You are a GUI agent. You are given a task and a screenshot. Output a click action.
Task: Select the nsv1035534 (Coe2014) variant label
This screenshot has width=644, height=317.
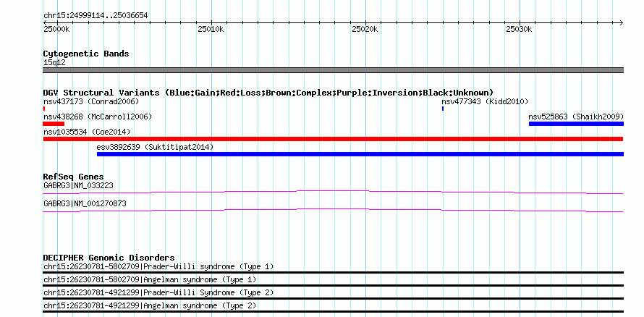[87, 132]
